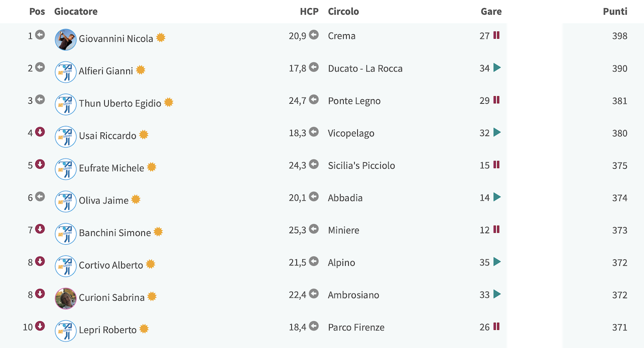Click the down arrow position icon for Usai Riccardo

(x=40, y=132)
